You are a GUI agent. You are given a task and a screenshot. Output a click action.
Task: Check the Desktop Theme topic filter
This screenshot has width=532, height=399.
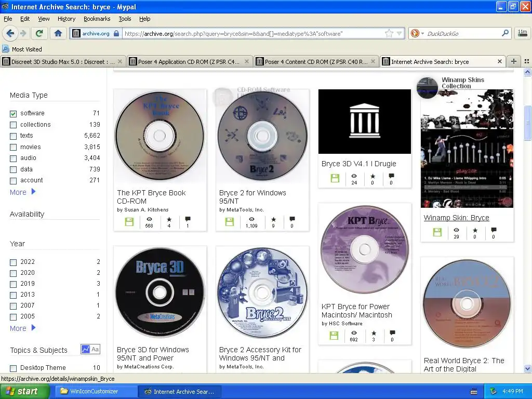[13, 368]
